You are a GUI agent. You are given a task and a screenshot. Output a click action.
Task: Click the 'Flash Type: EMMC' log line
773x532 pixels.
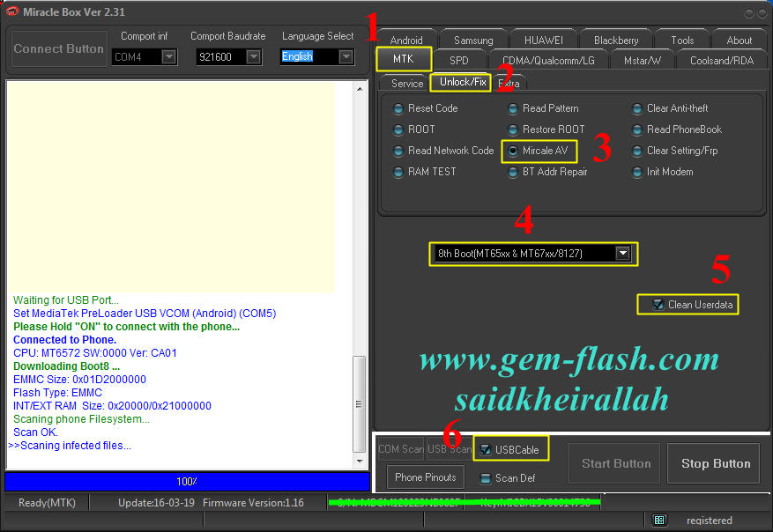pos(57,393)
